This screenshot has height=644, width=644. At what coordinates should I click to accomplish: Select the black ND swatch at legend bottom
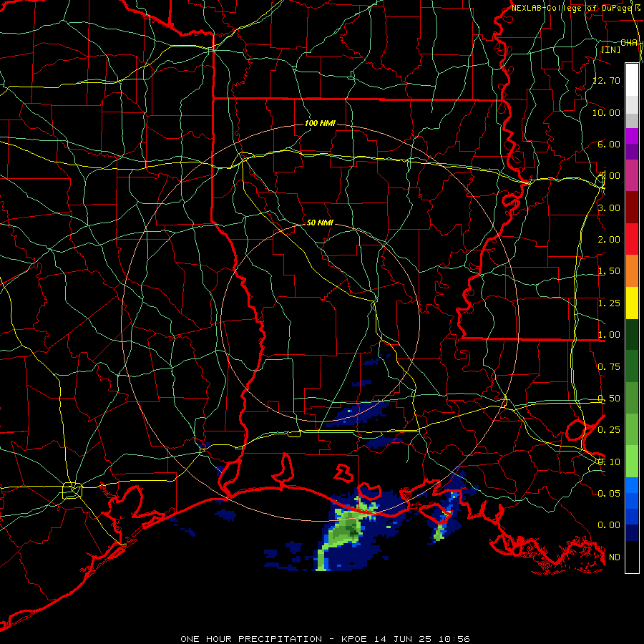(632, 557)
